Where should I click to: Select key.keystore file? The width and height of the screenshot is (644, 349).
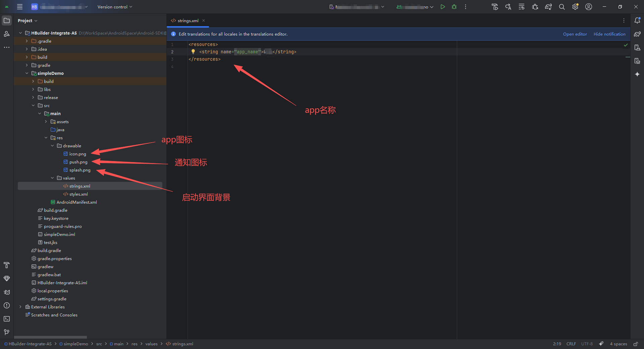click(x=56, y=218)
